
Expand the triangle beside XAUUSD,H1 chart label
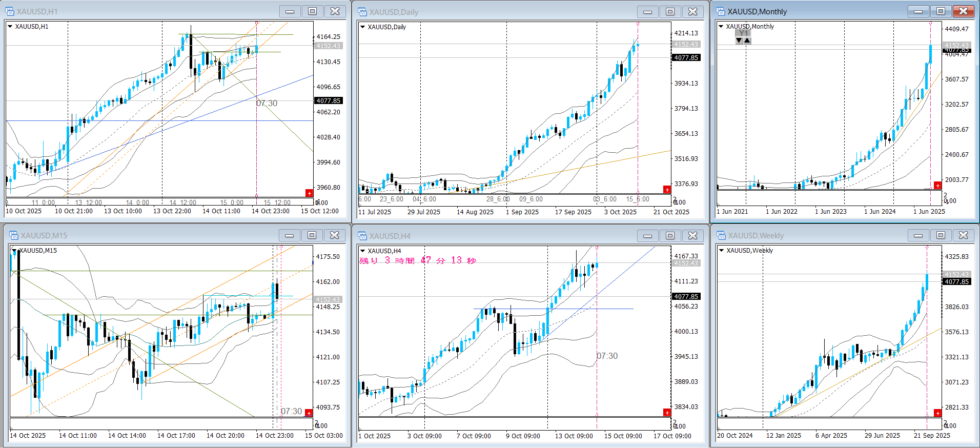point(10,26)
